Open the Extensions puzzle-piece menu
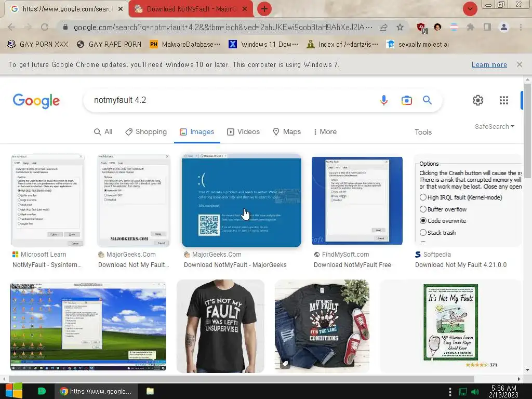 [x=470, y=27]
